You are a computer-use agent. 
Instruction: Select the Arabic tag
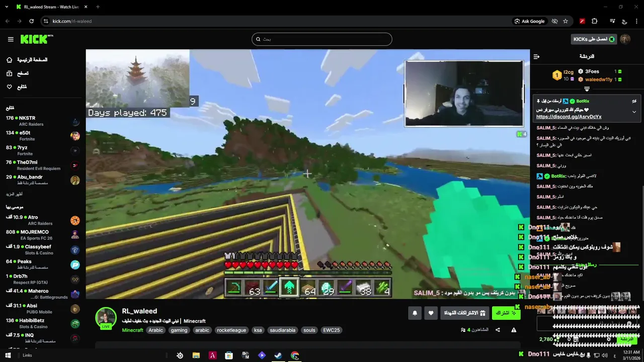point(156,330)
